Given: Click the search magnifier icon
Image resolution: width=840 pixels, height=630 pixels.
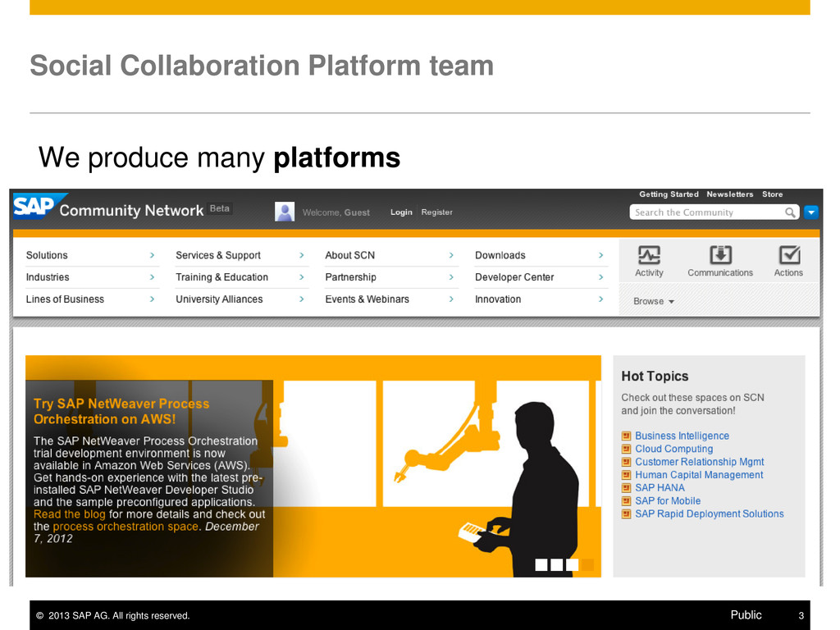Looking at the screenshot, I should tap(790, 212).
